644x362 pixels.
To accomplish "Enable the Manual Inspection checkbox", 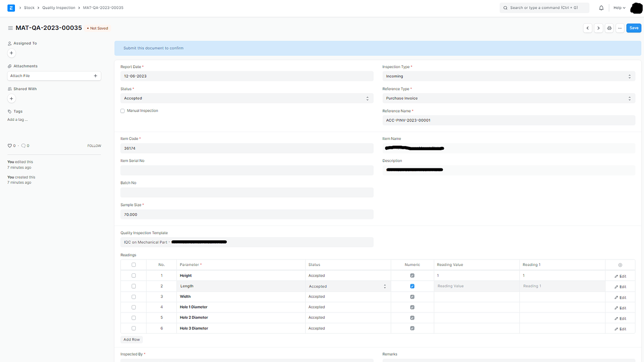I will tap(122, 111).
